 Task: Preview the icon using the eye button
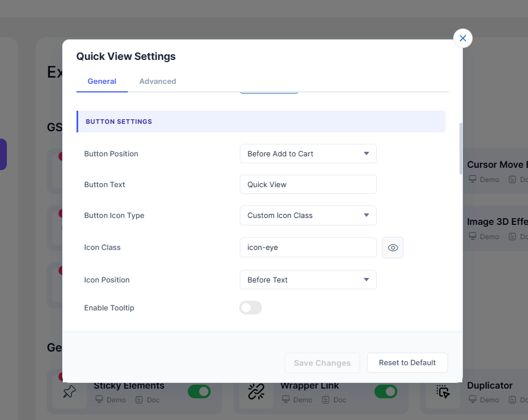(392, 248)
